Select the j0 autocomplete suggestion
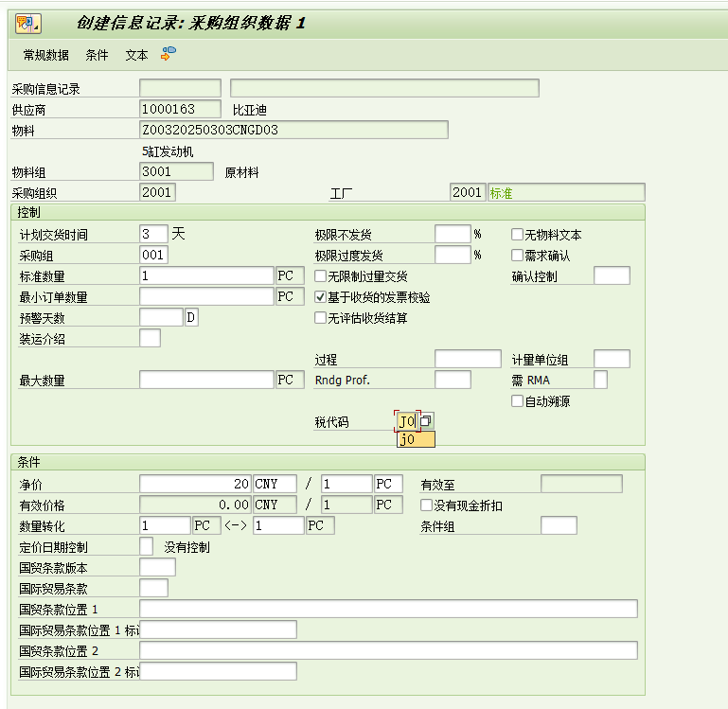 (x=416, y=439)
